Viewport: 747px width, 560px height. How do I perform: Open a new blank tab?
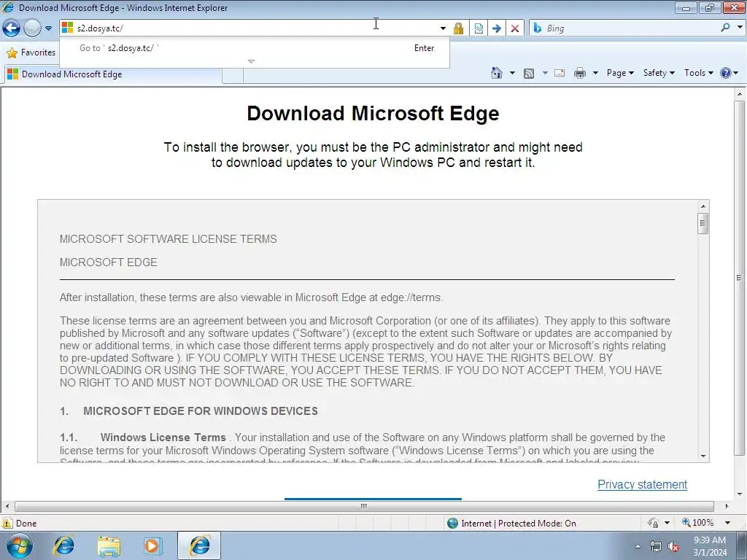click(x=233, y=75)
